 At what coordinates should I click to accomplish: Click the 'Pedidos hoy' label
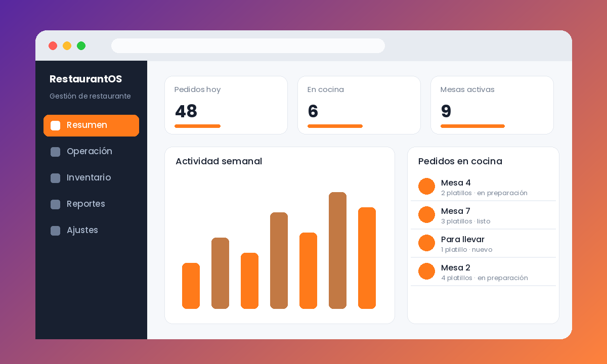[197, 89]
